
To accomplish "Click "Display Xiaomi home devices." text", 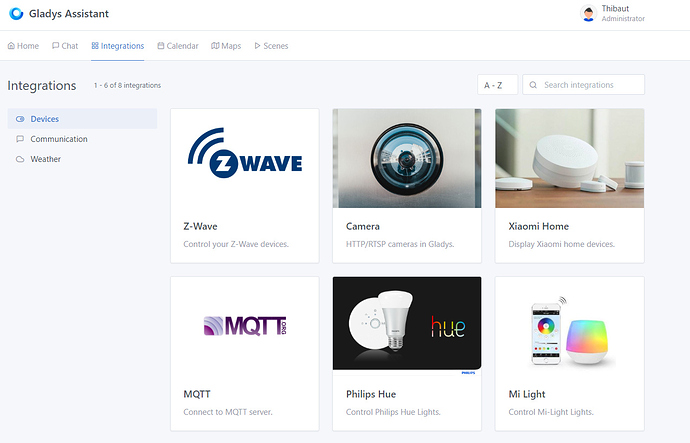I will click(x=562, y=244).
